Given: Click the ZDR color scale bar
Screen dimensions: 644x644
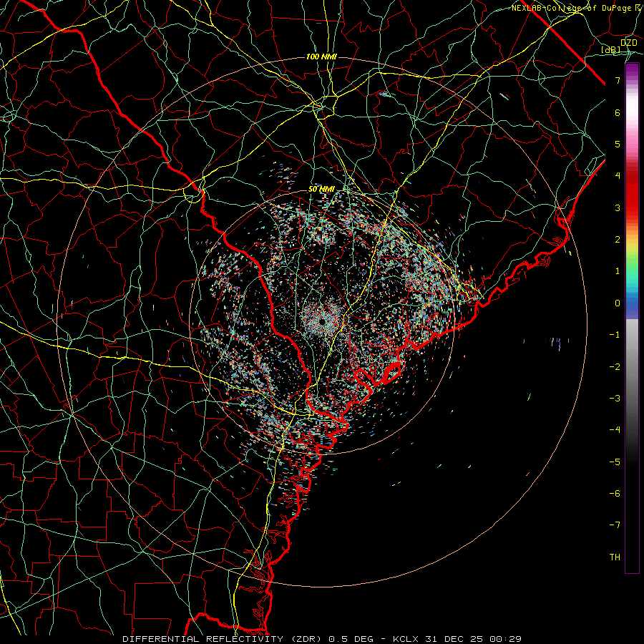Looking at the screenshot, I should (x=632, y=318).
